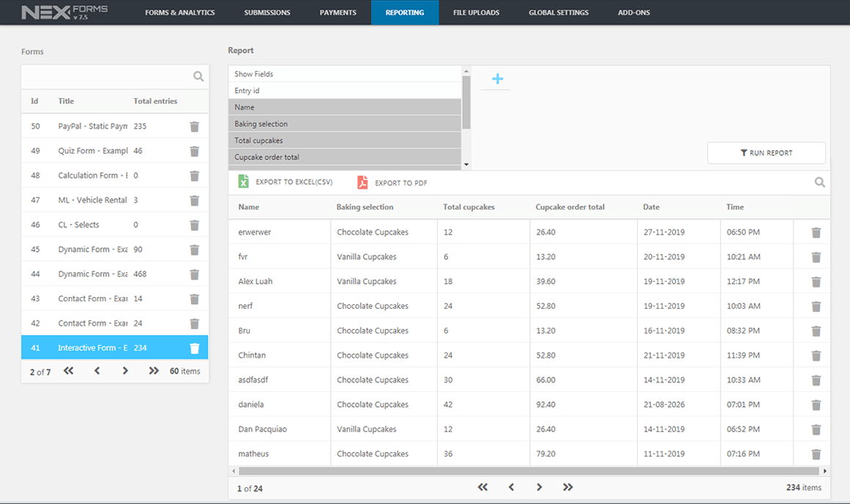Delete the Chintan entry

pos(816,356)
